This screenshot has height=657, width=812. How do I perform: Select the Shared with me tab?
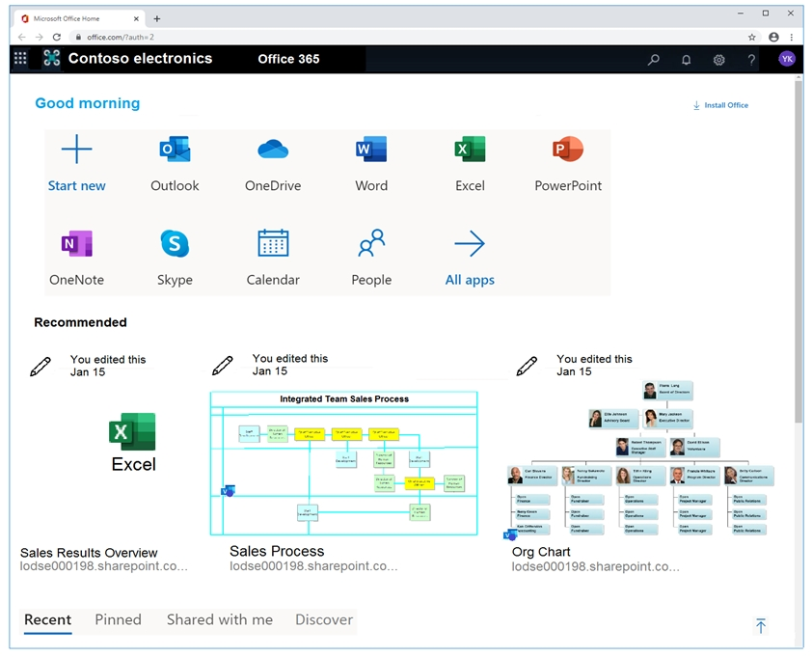pos(219,620)
